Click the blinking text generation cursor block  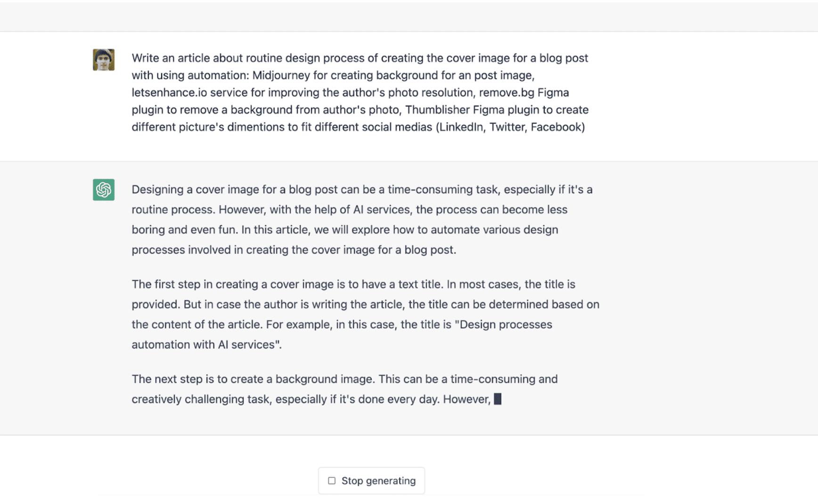498,399
